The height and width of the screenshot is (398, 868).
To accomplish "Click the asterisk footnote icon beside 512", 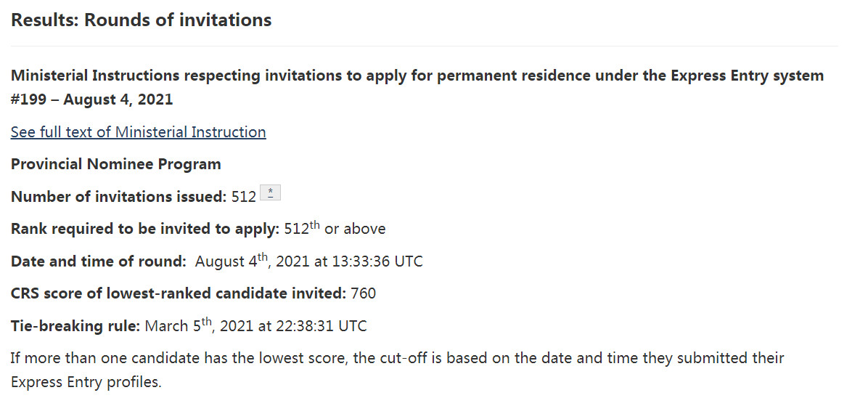I will point(270,193).
